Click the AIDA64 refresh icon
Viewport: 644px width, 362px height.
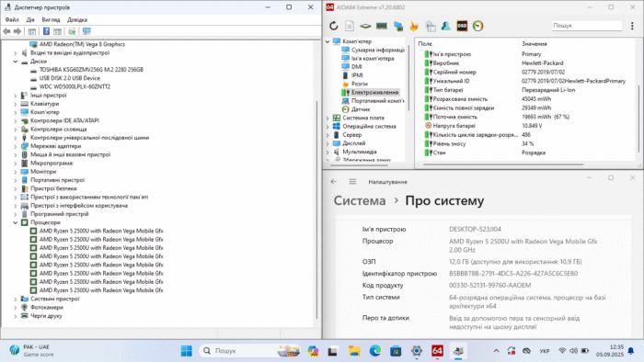(x=333, y=26)
